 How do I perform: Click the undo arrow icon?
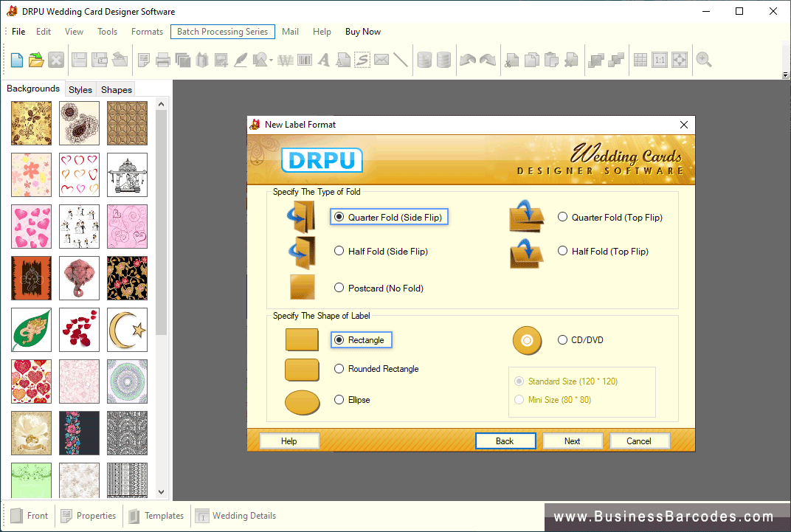pyautogui.click(x=468, y=60)
